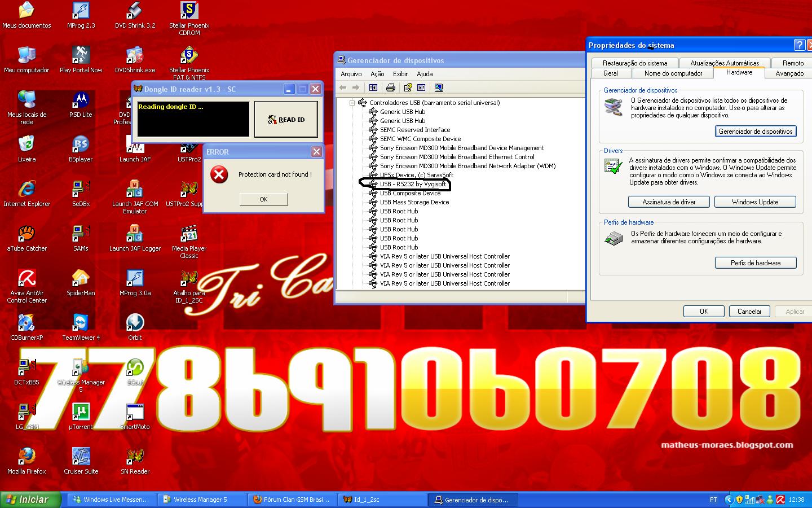Click the Print icon in Device Manager toolbar

pyautogui.click(x=390, y=87)
